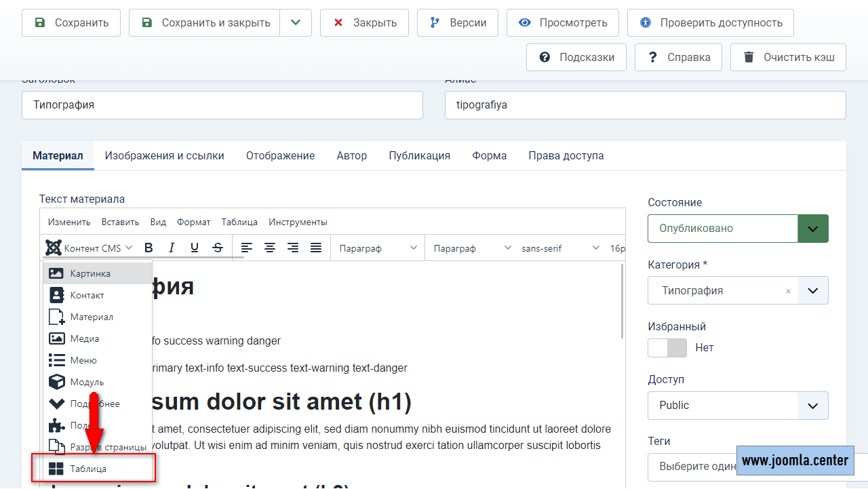Viewport: 868px width, 489px height.
Task: Apply Italic formatting in editor toolbar
Action: tap(172, 248)
